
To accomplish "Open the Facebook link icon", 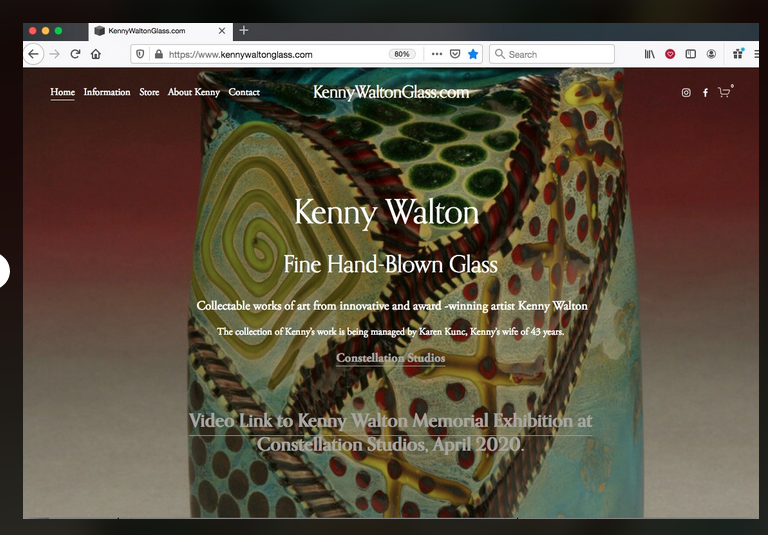I will tap(705, 93).
